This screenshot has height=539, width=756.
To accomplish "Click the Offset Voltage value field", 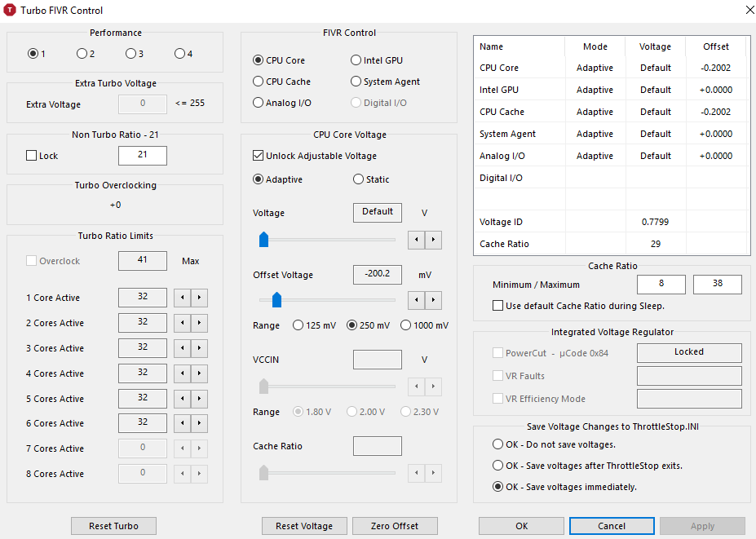I will (378, 274).
